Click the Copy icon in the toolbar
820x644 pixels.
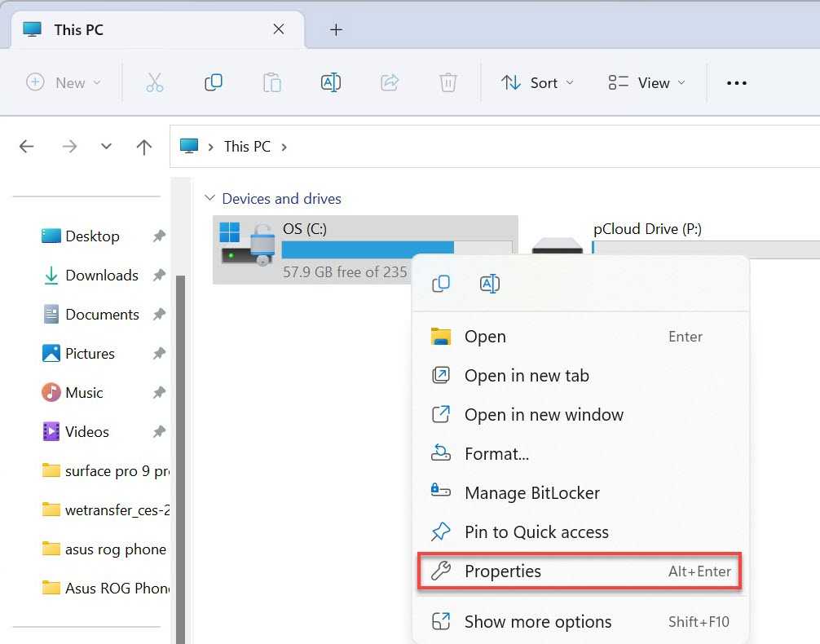[214, 82]
